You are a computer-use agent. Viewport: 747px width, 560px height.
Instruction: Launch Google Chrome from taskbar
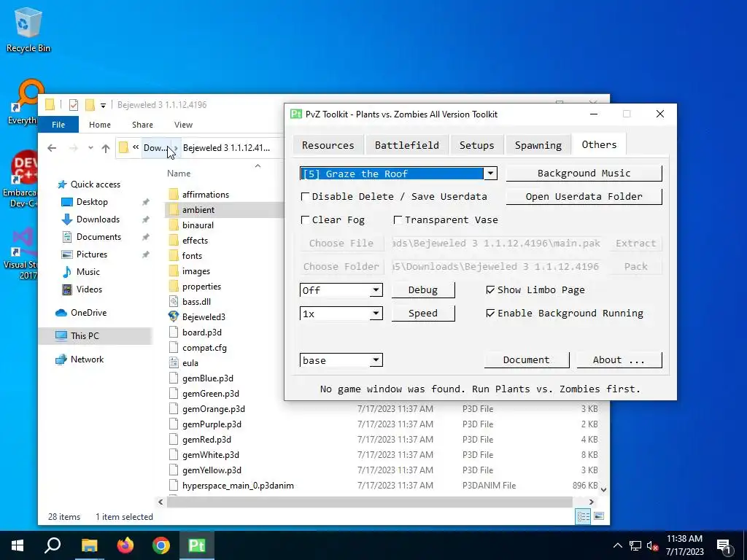(x=161, y=545)
